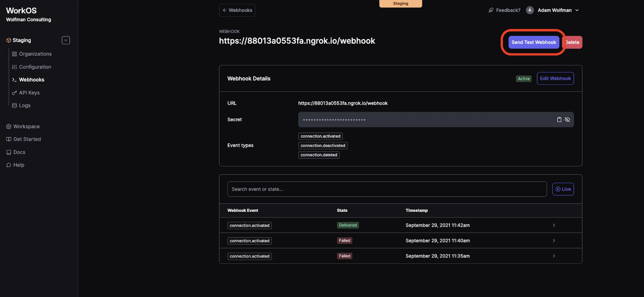This screenshot has width=644, height=297.
Task: Expand the 11:35am Failed event row
Action: point(401,256)
